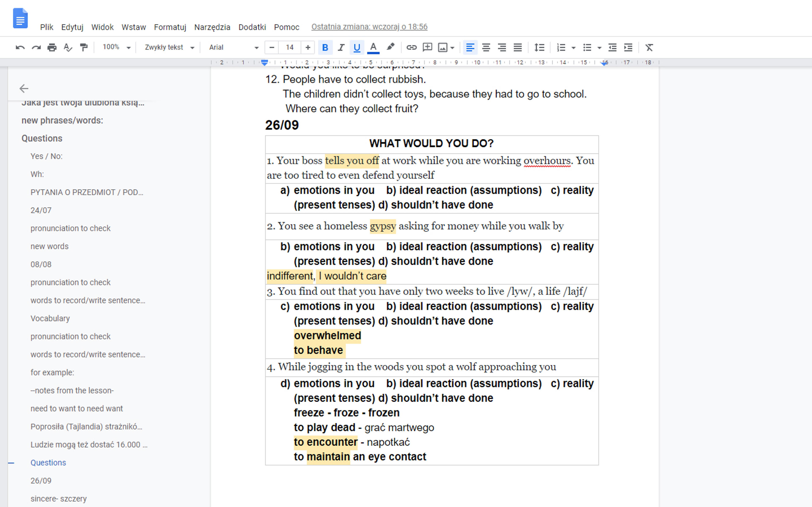The image size is (812, 507).
Task: Toggle italic formatting
Action: [341, 48]
